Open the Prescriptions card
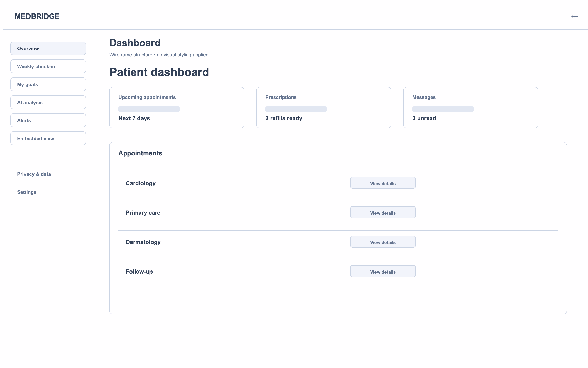The width and height of the screenshot is (588, 368). coord(324,108)
